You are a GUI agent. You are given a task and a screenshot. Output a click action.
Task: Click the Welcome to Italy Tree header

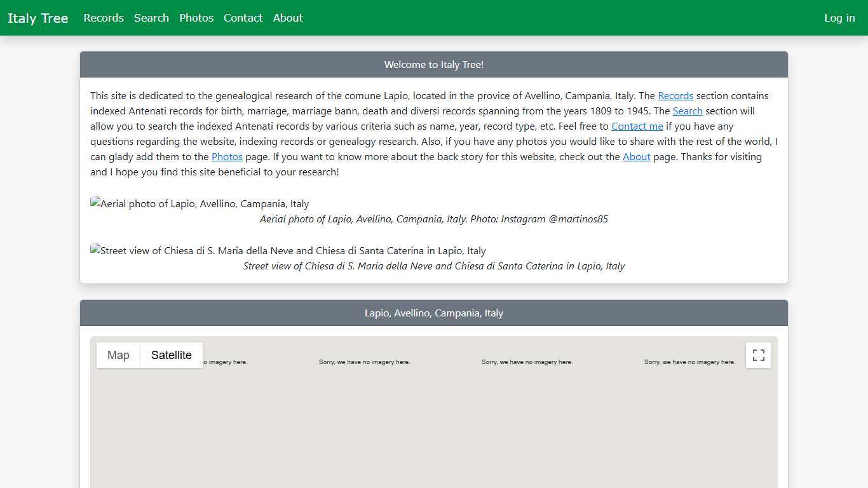433,65
